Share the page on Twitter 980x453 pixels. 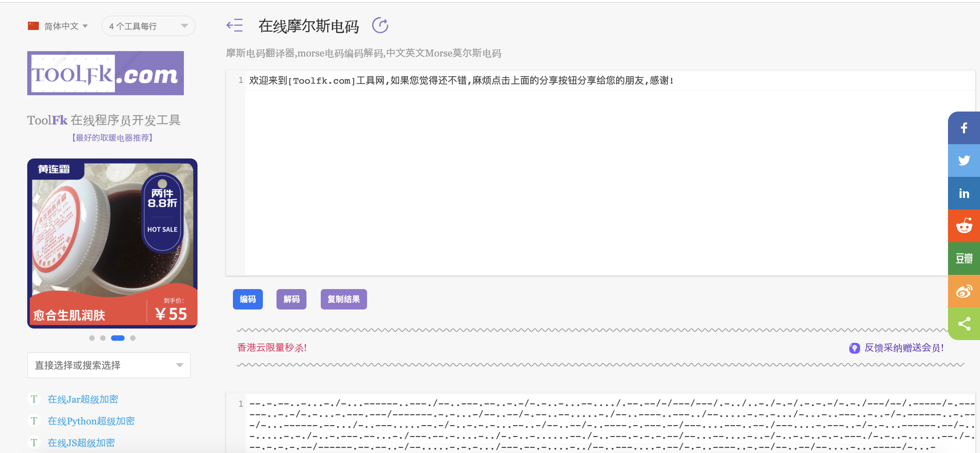[x=963, y=161]
